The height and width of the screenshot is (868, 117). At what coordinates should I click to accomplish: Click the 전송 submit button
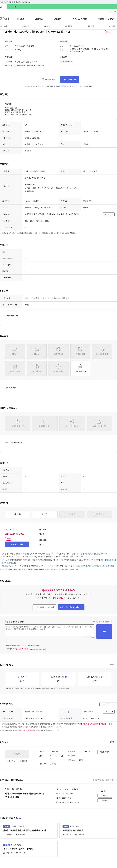[104, 631]
